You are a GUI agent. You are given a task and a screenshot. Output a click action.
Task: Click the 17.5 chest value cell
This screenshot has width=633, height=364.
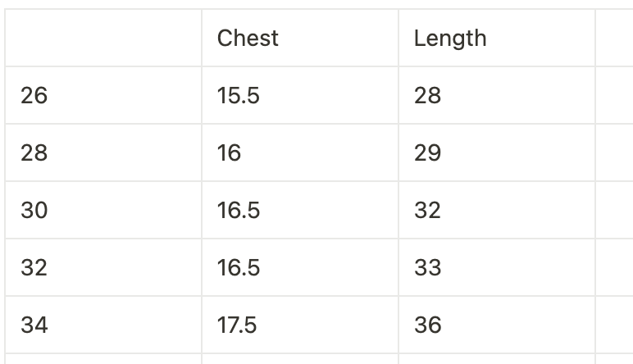299,325
